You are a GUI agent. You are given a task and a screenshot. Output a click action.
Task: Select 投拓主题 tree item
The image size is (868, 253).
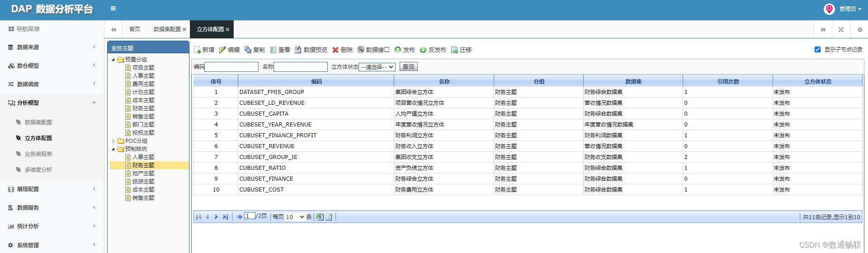pos(143,133)
